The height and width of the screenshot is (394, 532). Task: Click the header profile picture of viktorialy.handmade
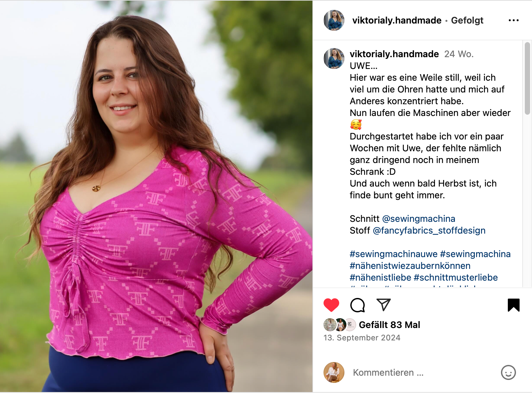[x=334, y=20]
